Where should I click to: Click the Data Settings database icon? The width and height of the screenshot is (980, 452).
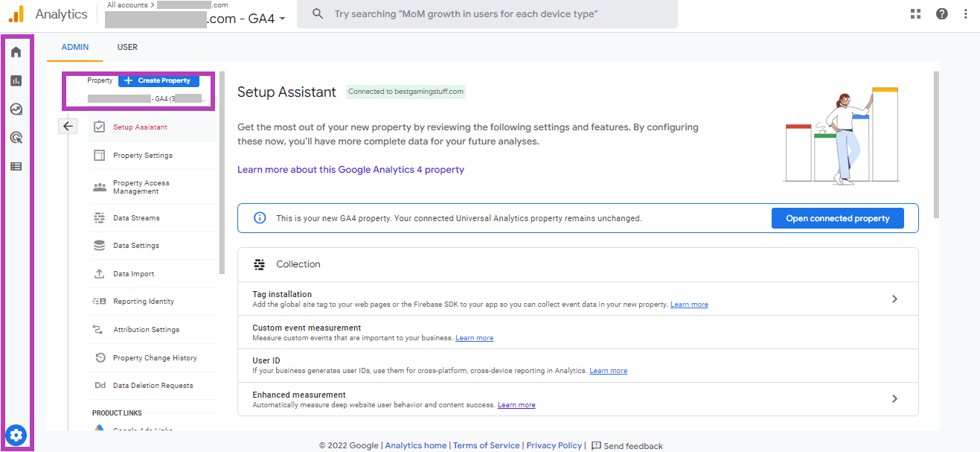tap(99, 246)
